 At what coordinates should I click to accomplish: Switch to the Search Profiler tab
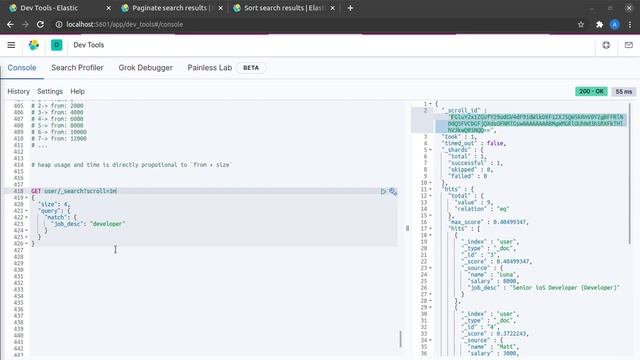click(77, 68)
